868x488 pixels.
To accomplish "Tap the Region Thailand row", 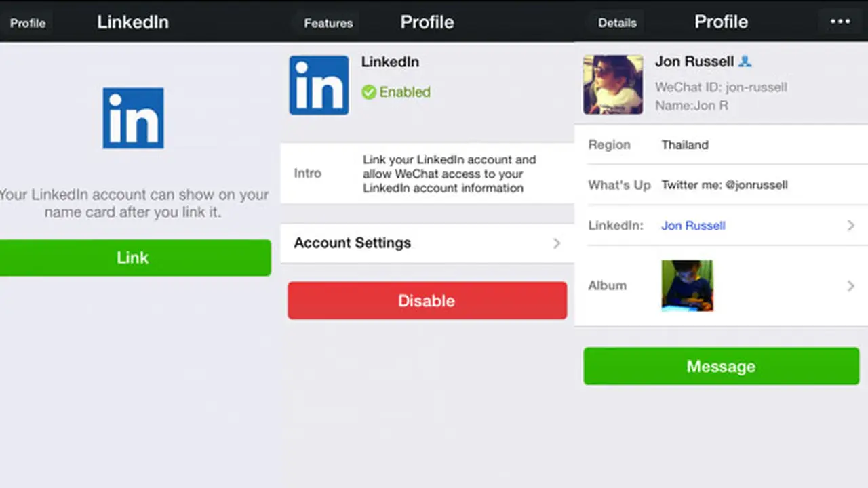I will pyautogui.click(x=721, y=144).
